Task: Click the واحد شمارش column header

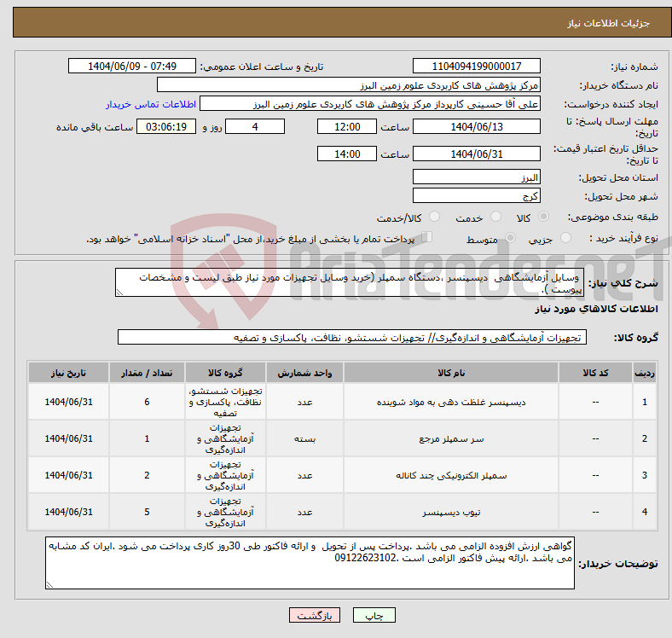Action: click(304, 373)
